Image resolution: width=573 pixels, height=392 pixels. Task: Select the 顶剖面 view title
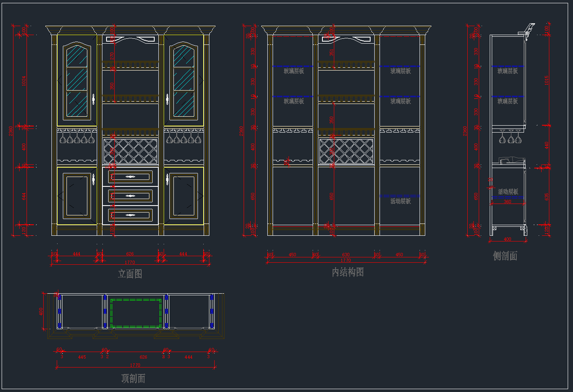(x=133, y=378)
